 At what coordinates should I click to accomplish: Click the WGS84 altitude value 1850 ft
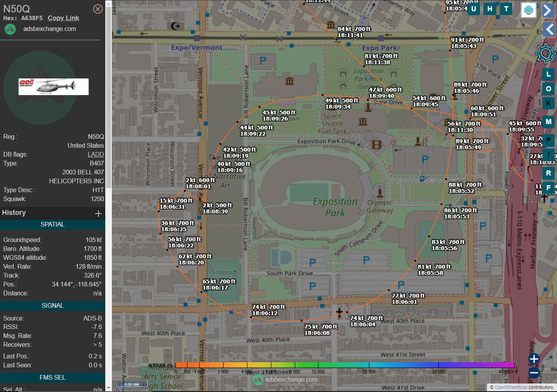tap(93, 257)
